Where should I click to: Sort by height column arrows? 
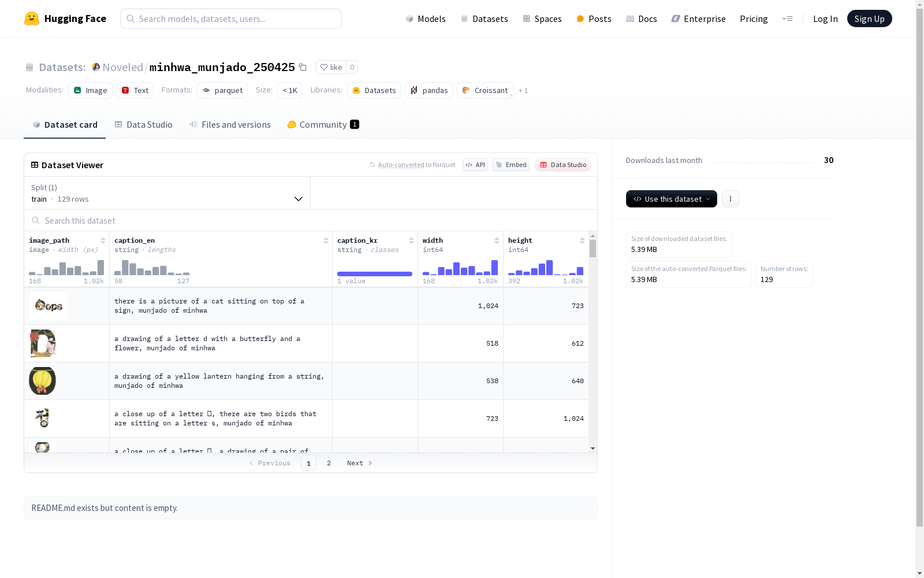[x=582, y=240]
